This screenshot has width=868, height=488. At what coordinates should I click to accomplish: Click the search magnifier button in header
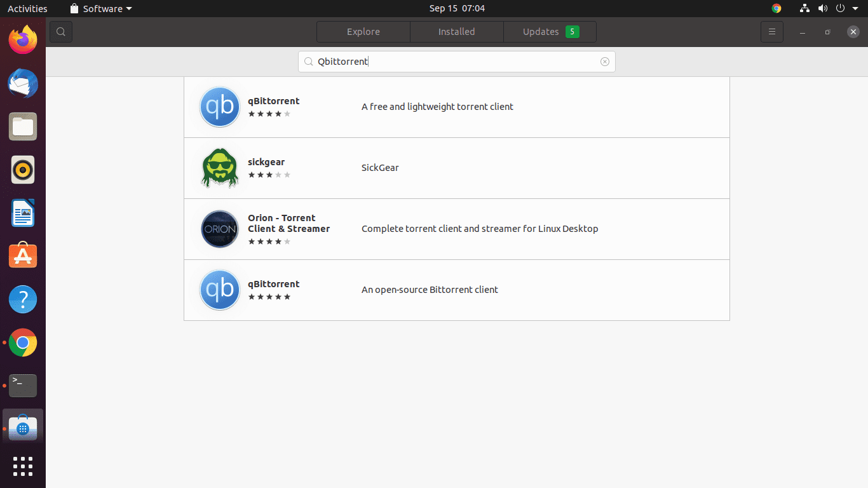pos(60,32)
